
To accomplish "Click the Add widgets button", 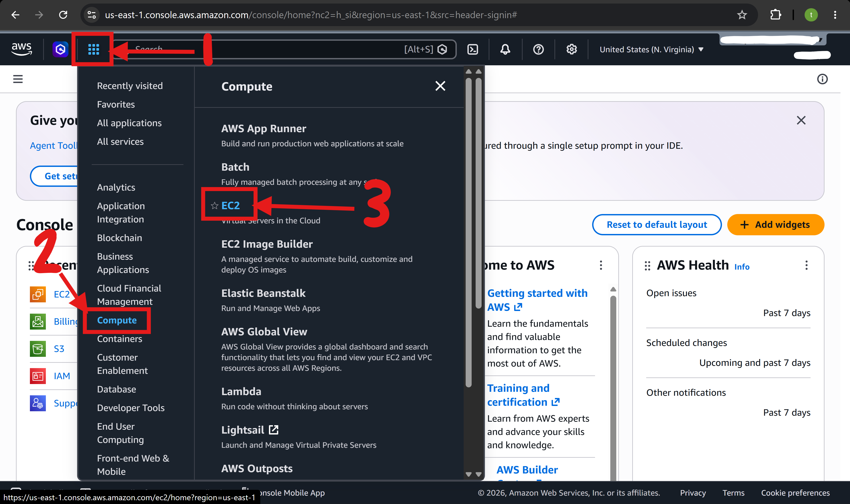I will [x=776, y=224].
